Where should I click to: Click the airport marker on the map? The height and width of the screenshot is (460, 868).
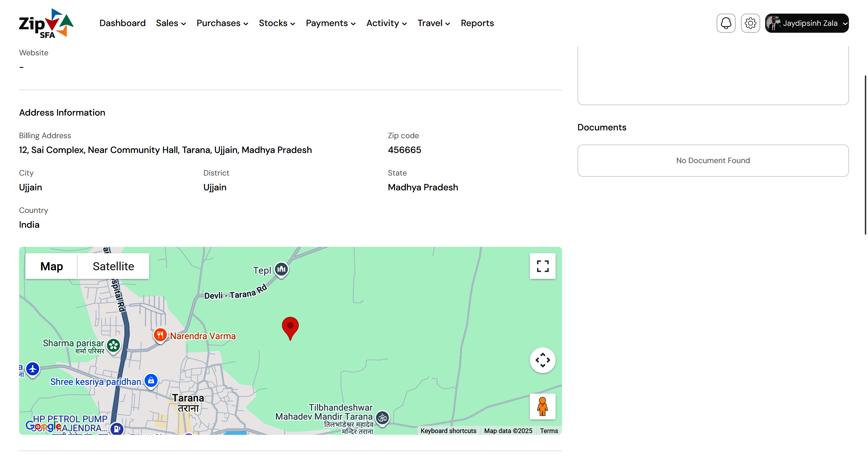coord(33,369)
